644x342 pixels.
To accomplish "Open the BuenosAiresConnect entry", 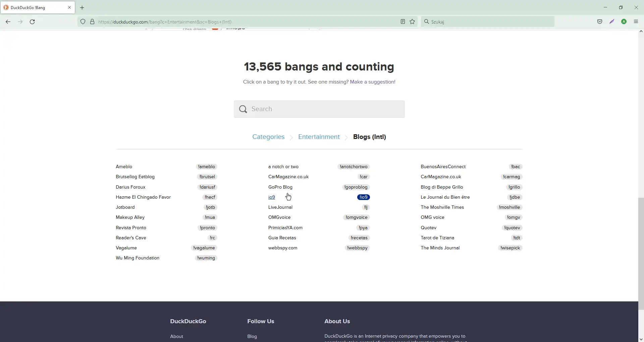I will pyautogui.click(x=443, y=167).
